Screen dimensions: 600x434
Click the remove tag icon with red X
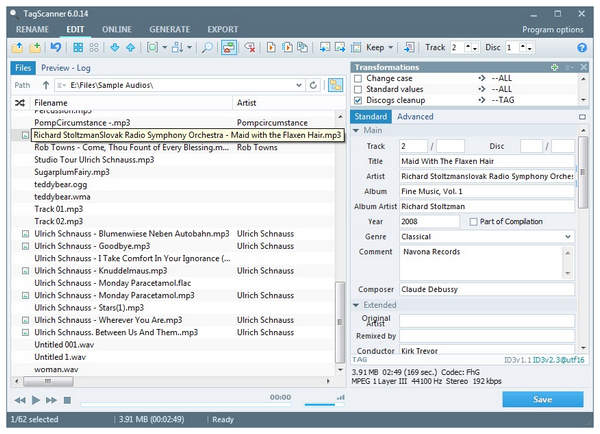[250, 47]
